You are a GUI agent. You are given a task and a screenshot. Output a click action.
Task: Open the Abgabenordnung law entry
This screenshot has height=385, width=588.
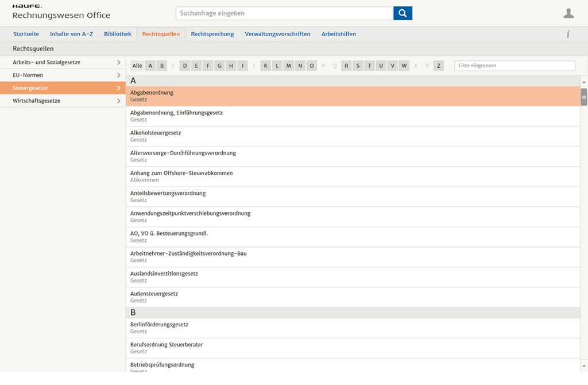click(353, 96)
